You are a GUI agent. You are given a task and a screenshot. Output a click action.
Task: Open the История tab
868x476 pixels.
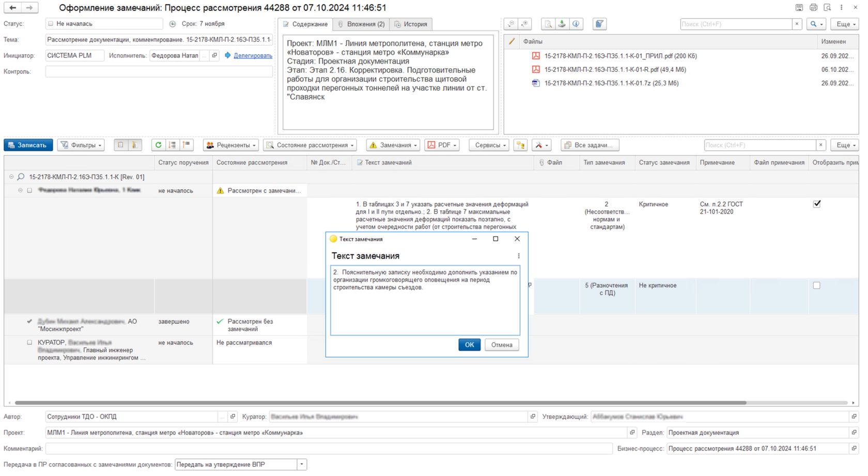(x=411, y=24)
